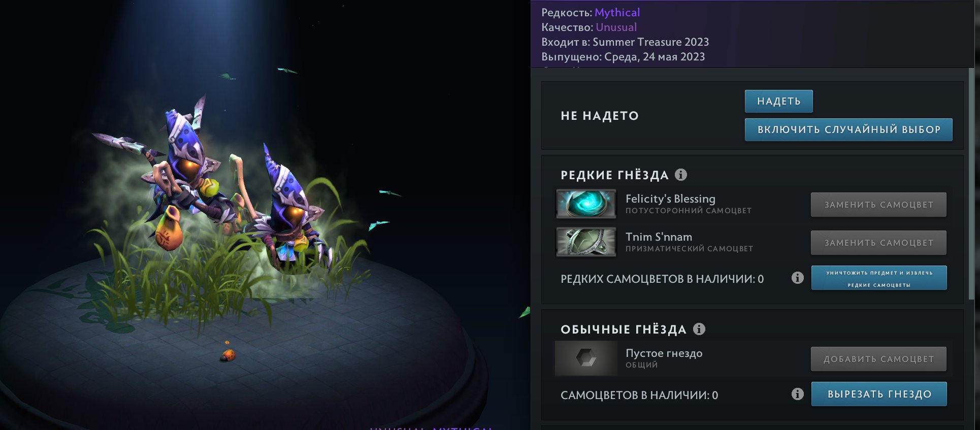Replace the Felicity's Blessing gem

(x=878, y=205)
